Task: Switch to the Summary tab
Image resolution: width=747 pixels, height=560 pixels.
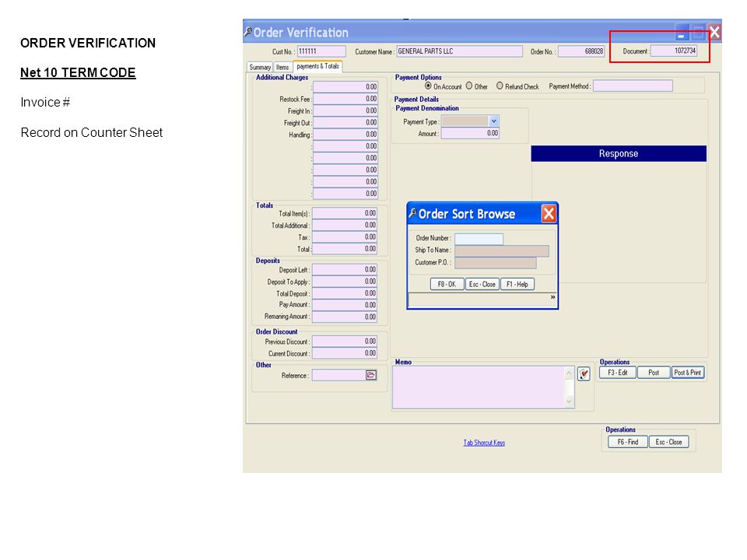Action: 260,67
